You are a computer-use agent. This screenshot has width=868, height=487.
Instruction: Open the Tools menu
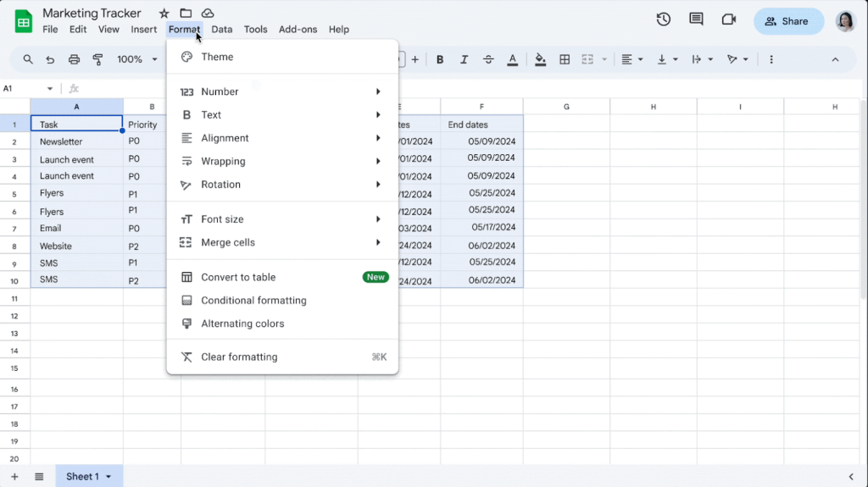tap(256, 30)
